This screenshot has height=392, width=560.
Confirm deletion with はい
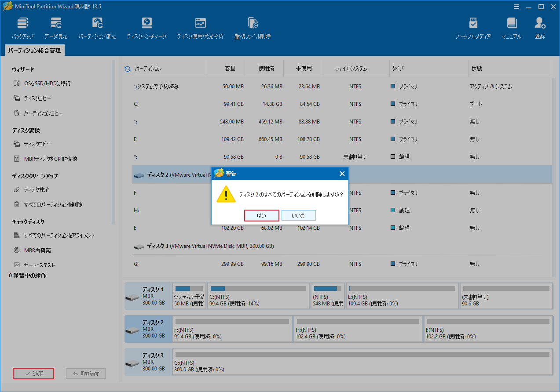tap(261, 215)
